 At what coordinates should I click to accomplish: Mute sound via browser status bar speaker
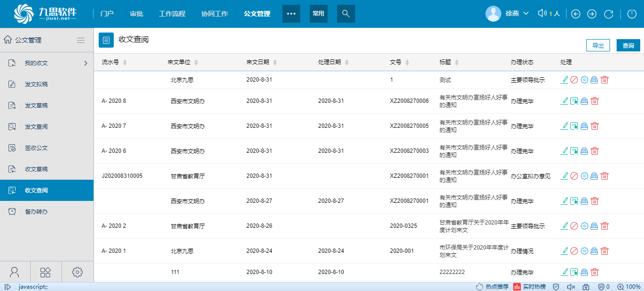click(570, 287)
